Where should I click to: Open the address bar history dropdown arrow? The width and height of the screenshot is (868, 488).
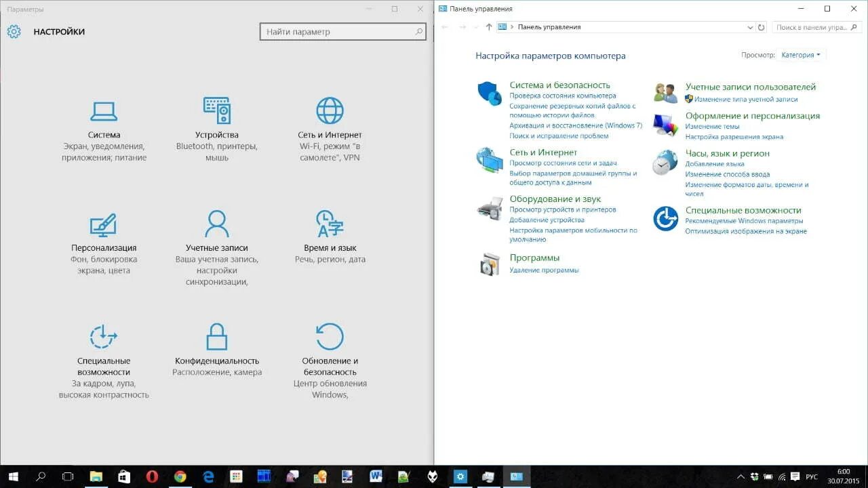click(x=749, y=27)
